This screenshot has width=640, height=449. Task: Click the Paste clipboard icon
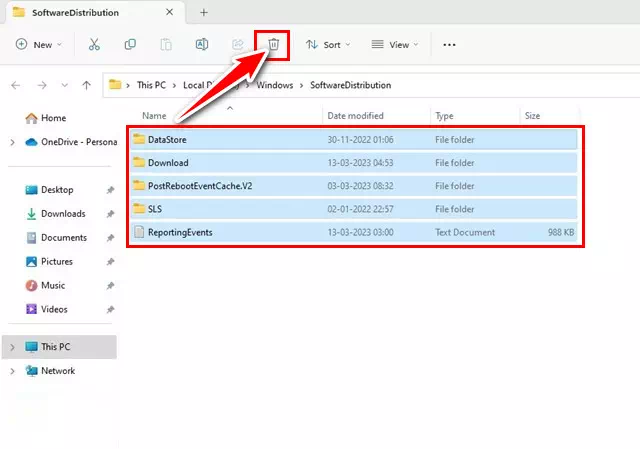point(166,44)
